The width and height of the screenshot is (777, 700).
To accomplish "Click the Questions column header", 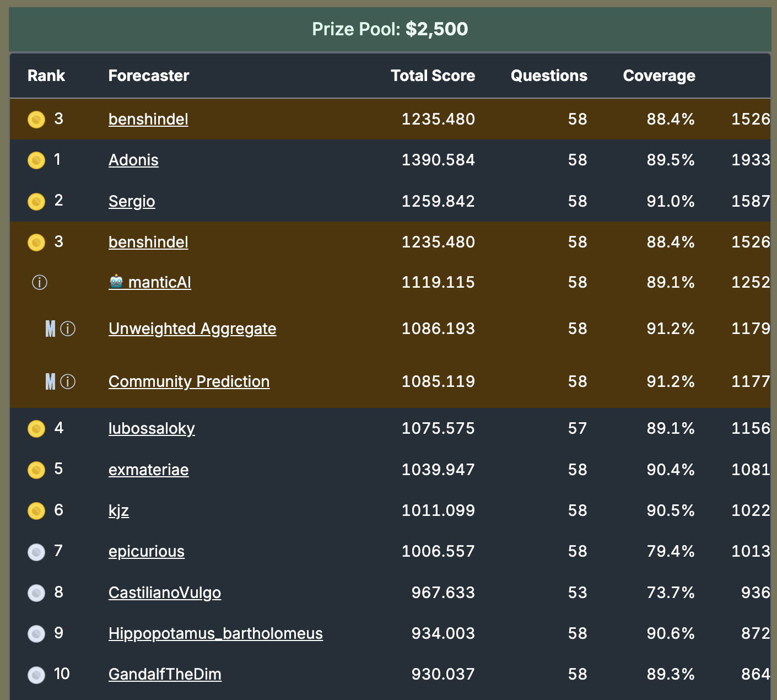I will coord(549,76).
